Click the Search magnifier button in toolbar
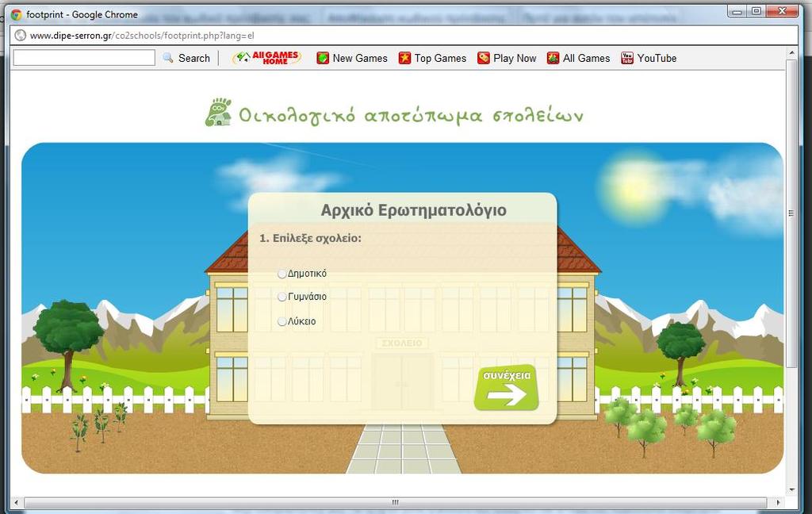The width and height of the screenshot is (812, 514). [x=186, y=58]
